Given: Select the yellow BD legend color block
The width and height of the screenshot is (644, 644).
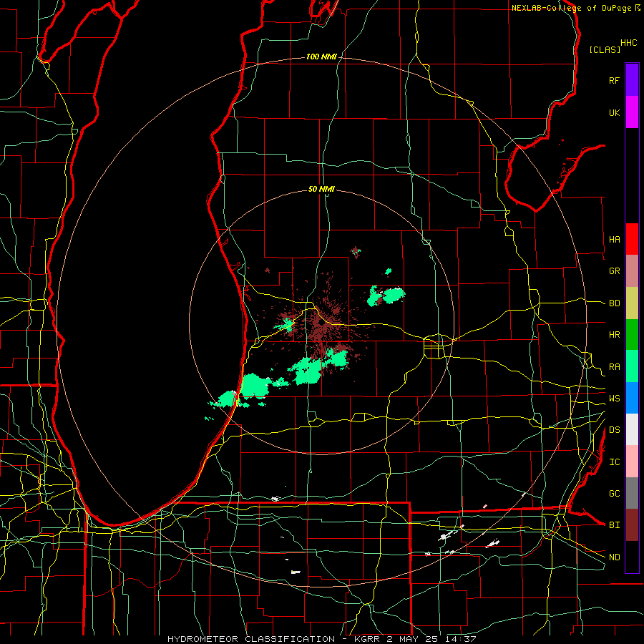Looking at the screenshot, I should (632, 303).
